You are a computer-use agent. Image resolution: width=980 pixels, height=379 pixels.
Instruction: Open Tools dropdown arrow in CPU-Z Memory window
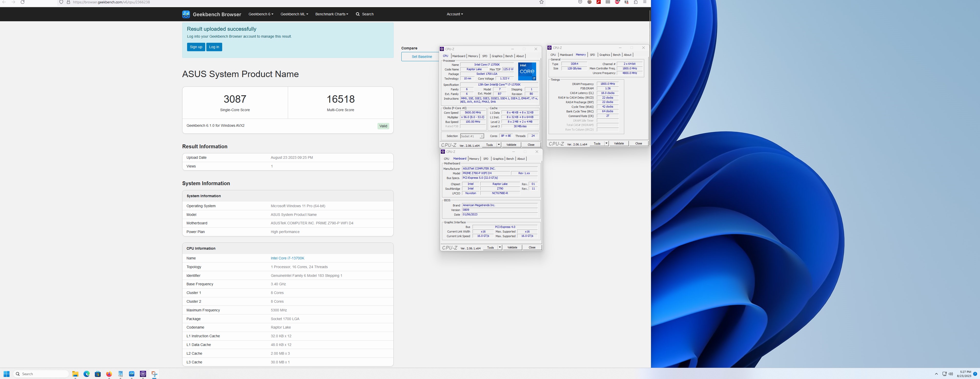coord(606,143)
